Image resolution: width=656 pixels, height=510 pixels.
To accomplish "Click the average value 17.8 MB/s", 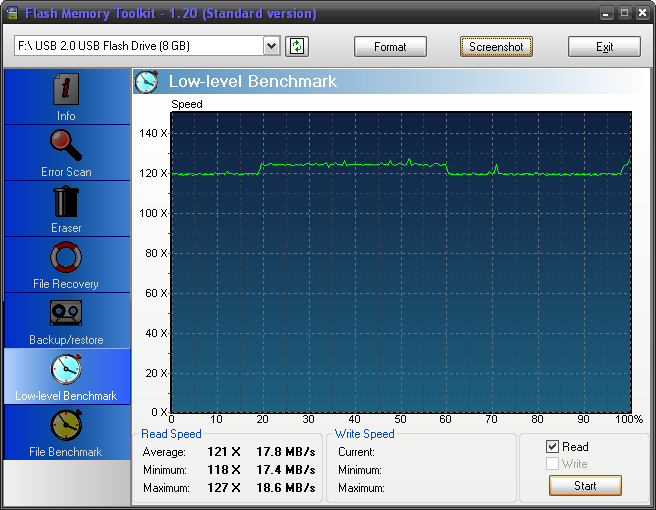I will (x=286, y=452).
